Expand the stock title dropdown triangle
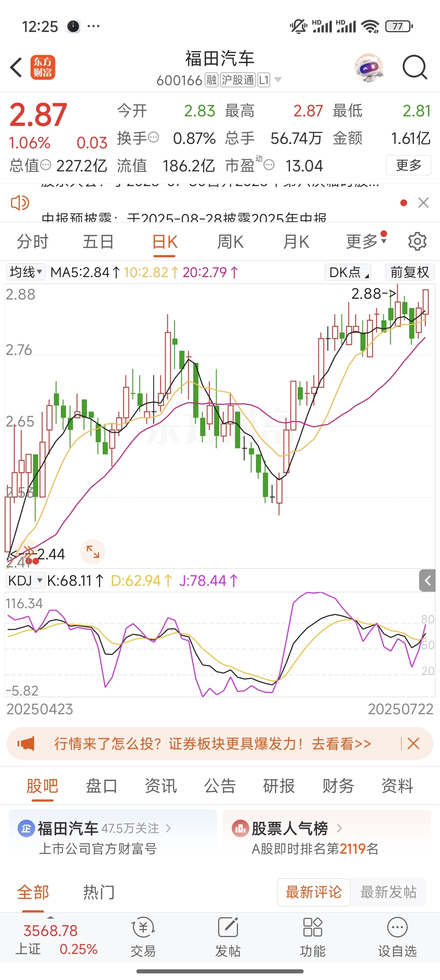Image resolution: width=440 pixels, height=980 pixels. (x=278, y=80)
